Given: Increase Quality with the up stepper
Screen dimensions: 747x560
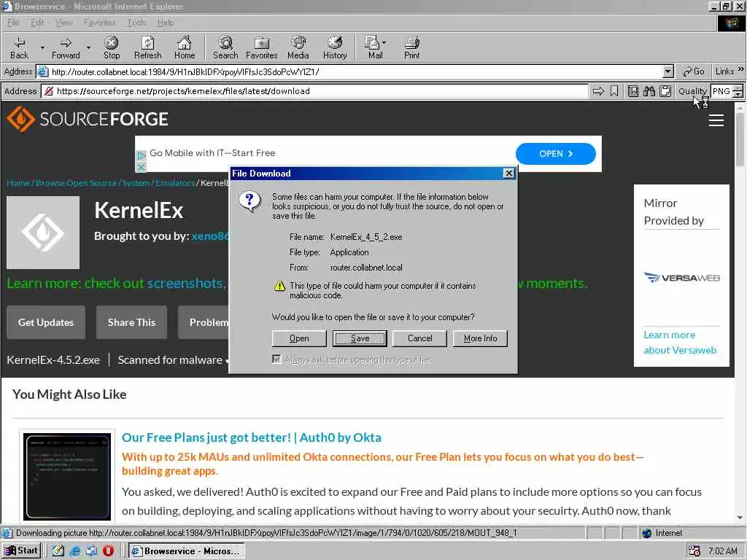Looking at the screenshot, I should [x=738, y=87].
